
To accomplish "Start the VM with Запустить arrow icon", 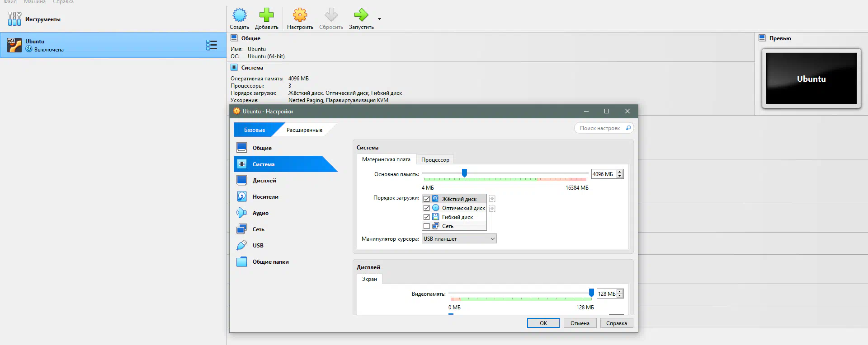I will click(361, 15).
